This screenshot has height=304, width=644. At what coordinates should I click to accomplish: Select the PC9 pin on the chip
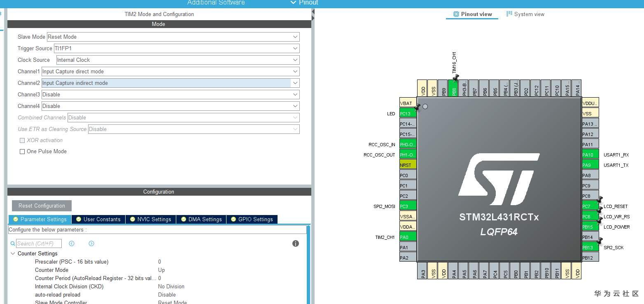[590, 186]
